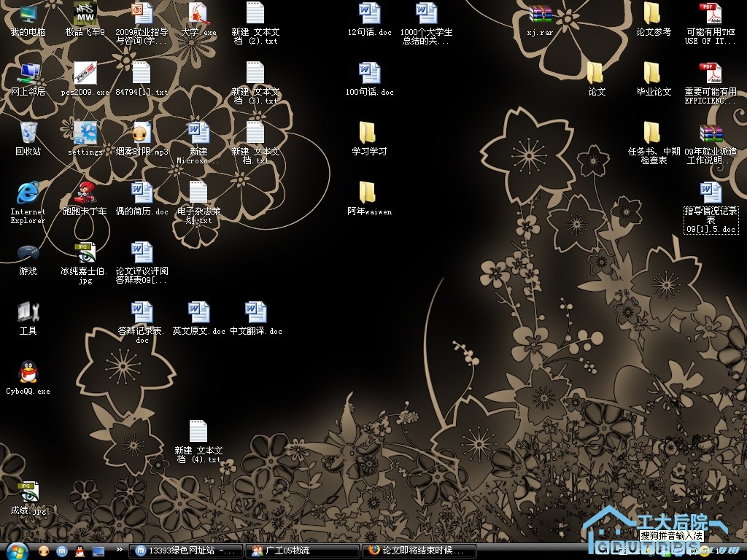
Task: Open the Internet Explorer desktop shortcut
Action: tap(28, 194)
